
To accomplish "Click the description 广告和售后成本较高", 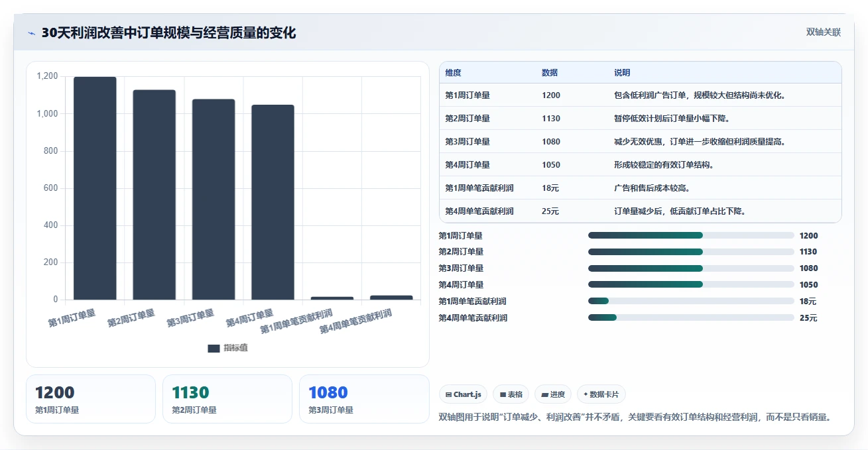I will 652,188.
